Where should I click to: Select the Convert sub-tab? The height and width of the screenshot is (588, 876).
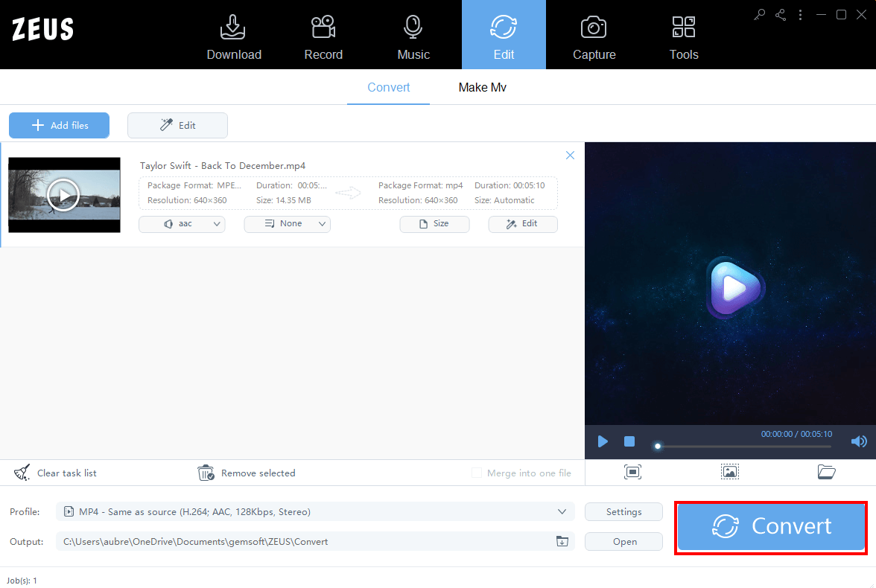[x=388, y=87]
